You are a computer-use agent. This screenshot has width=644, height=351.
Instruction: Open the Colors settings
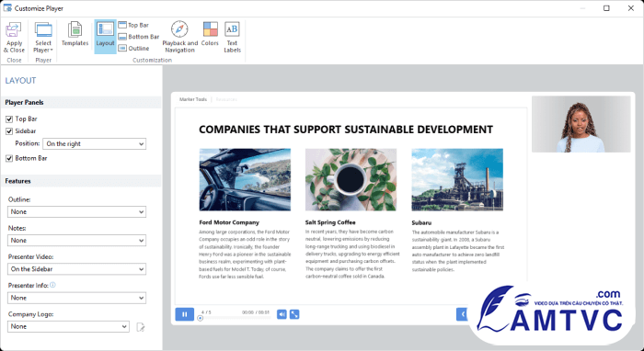click(210, 34)
